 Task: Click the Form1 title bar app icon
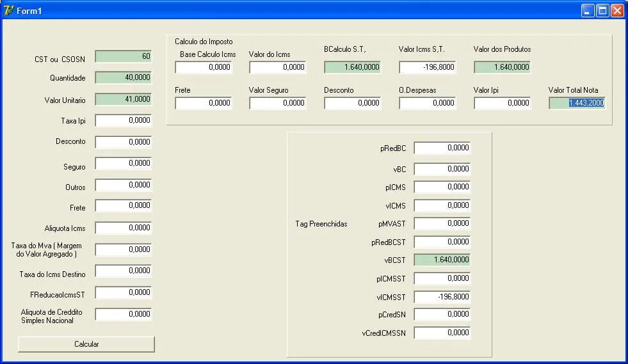point(9,10)
